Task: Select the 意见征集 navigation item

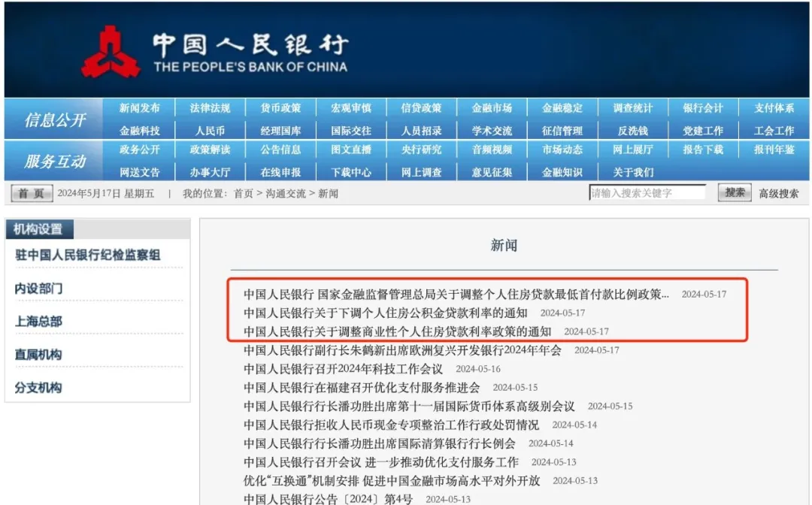Action: [x=492, y=172]
